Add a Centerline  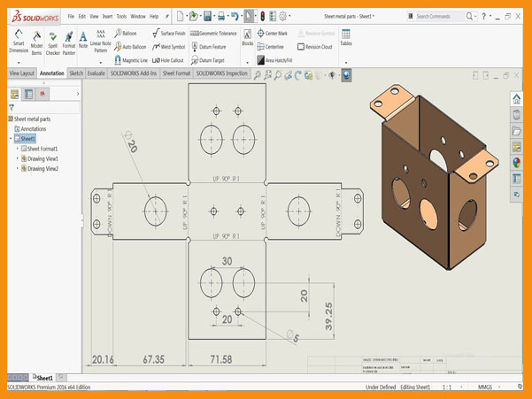tap(270, 47)
